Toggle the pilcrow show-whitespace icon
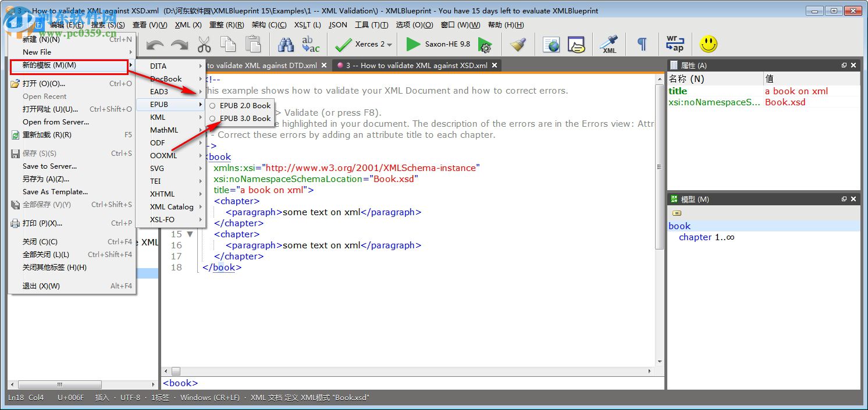Screen dimensions: 868x410 click(642, 44)
